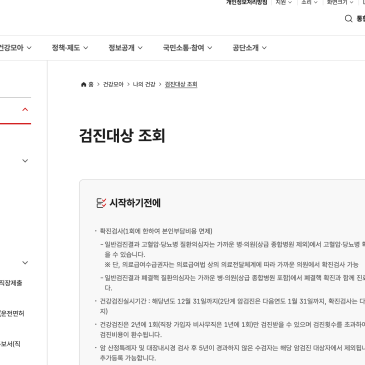Expand the 국민소통·참여 main menu
This screenshot has width=365, height=365.
coord(187,48)
